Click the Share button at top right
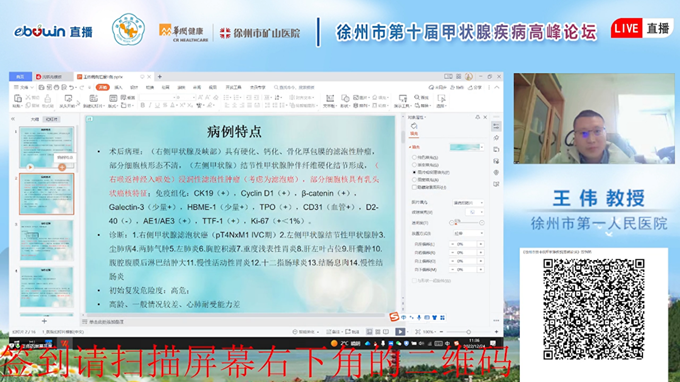Image resolution: width=680 pixels, height=382 pixels. (475, 88)
